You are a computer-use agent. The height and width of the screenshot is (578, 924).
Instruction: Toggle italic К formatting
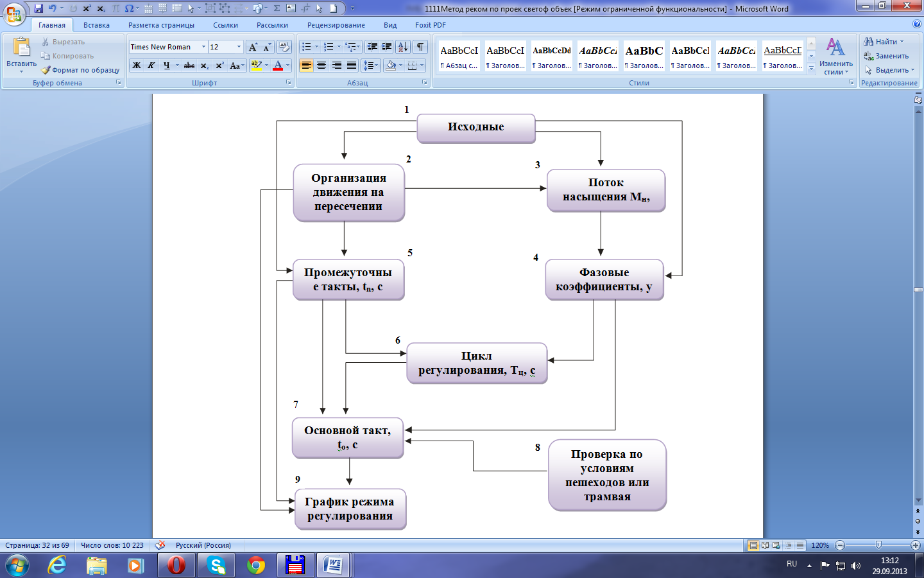coord(151,66)
